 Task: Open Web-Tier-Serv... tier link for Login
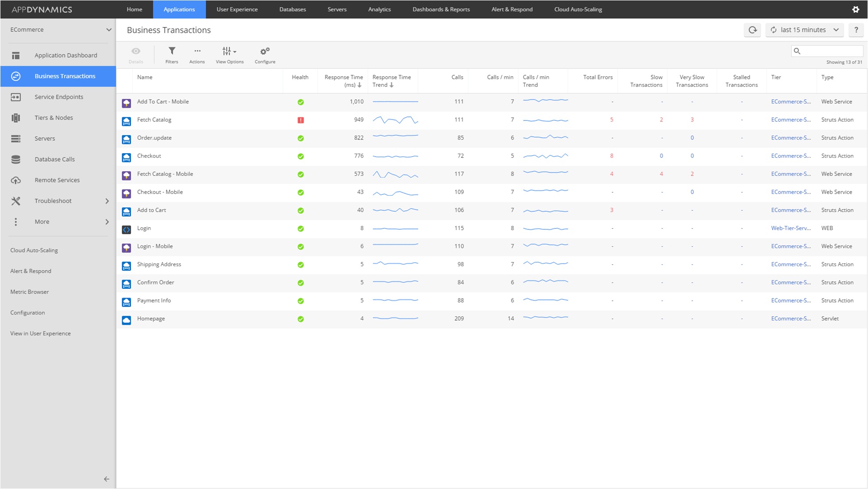click(790, 228)
